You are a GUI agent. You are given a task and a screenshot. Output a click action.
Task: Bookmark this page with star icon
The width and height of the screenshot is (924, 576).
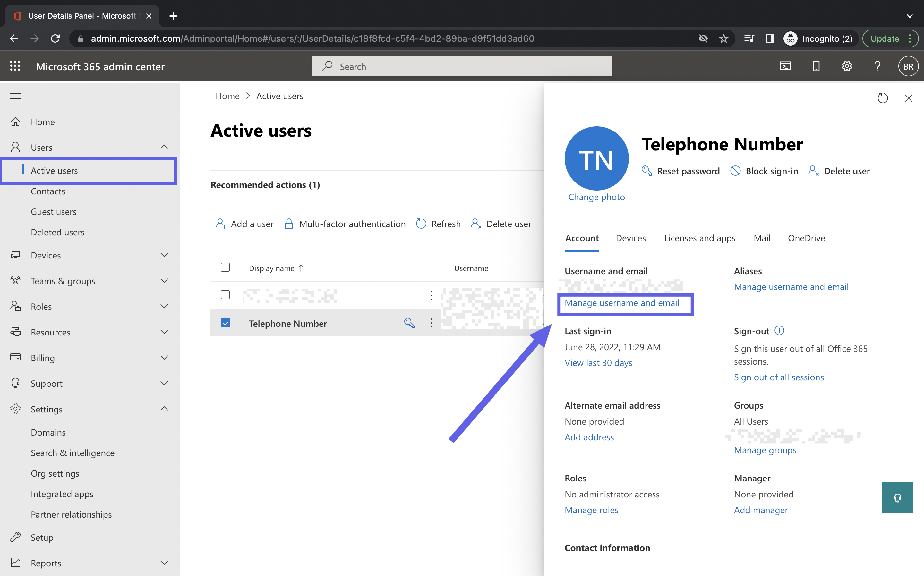tap(723, 38)
